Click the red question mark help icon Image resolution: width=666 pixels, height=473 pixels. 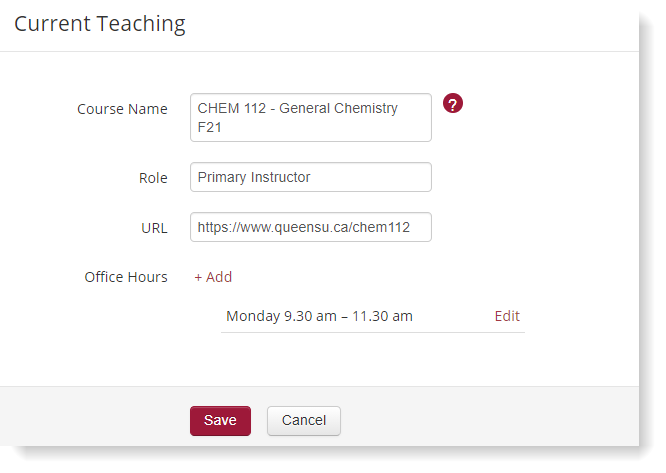click(x=453, y=103)
